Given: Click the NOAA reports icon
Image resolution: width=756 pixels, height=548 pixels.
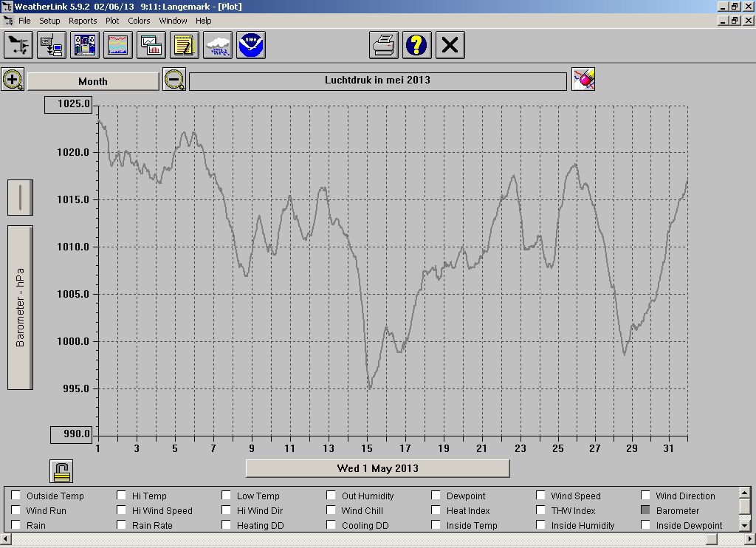Looking at the screenshot, I should (251, 45).
